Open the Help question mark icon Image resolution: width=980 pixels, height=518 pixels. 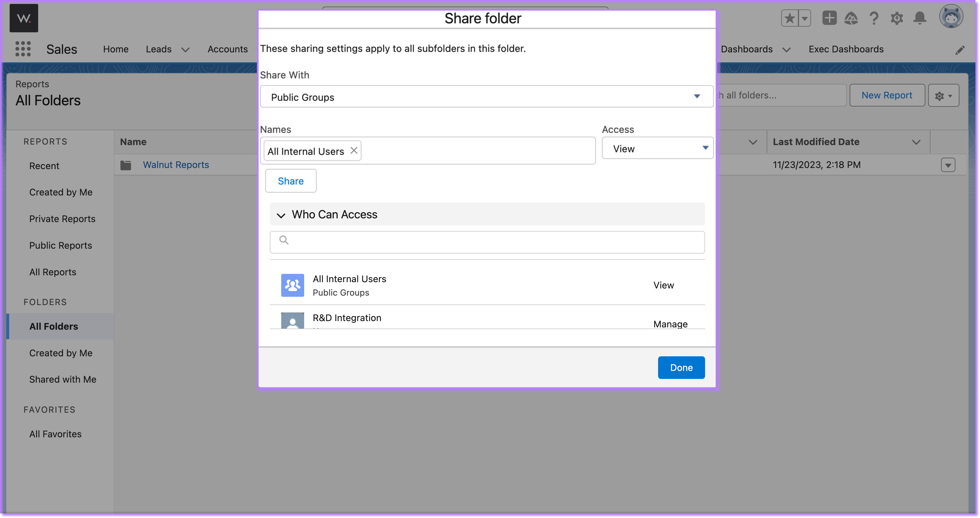874,18
